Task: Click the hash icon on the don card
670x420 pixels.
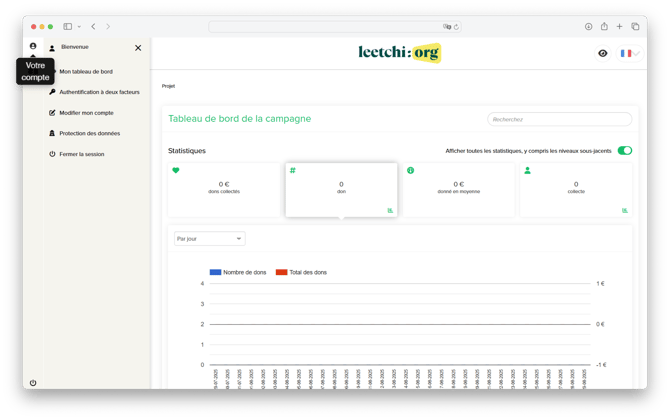Action: point(293,170)
